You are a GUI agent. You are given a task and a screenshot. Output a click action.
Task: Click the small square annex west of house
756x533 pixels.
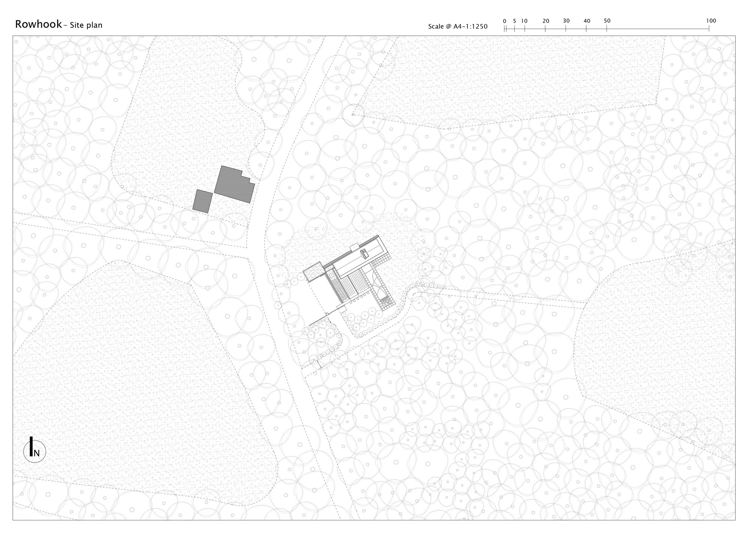click(314, 271)
